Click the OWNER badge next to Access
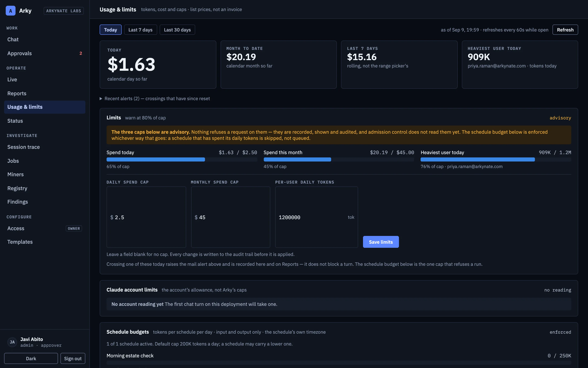 point(74,229)
